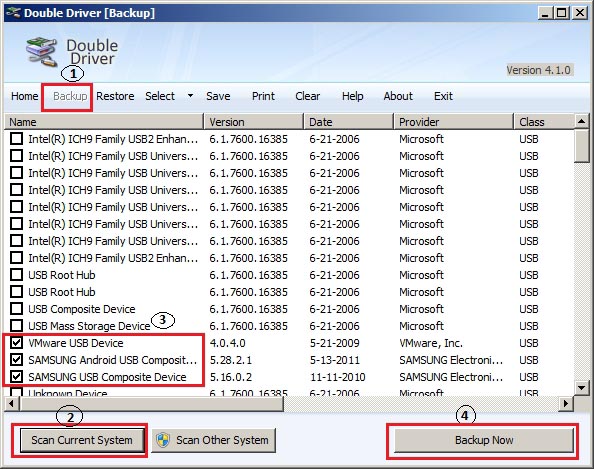Viewport: 594px width, 469px height.
Task: Click the horizontal scrollbar right arrow
Action: point(566,403)
